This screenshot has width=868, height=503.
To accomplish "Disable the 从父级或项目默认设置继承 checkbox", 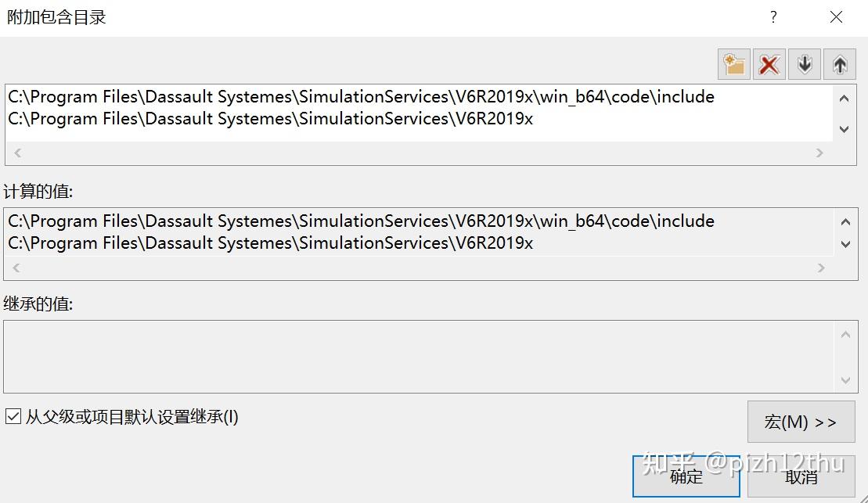I will point(13,418).
